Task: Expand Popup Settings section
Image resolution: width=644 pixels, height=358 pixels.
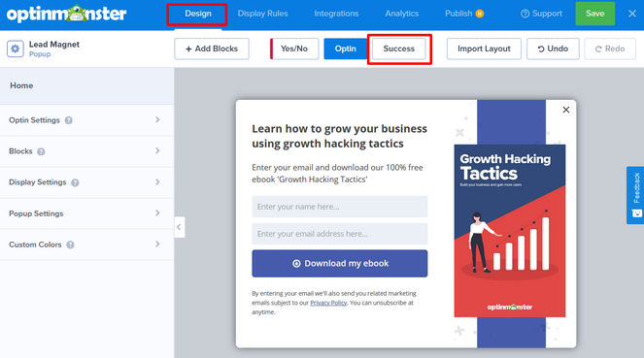Action: [x=86, y=213]
